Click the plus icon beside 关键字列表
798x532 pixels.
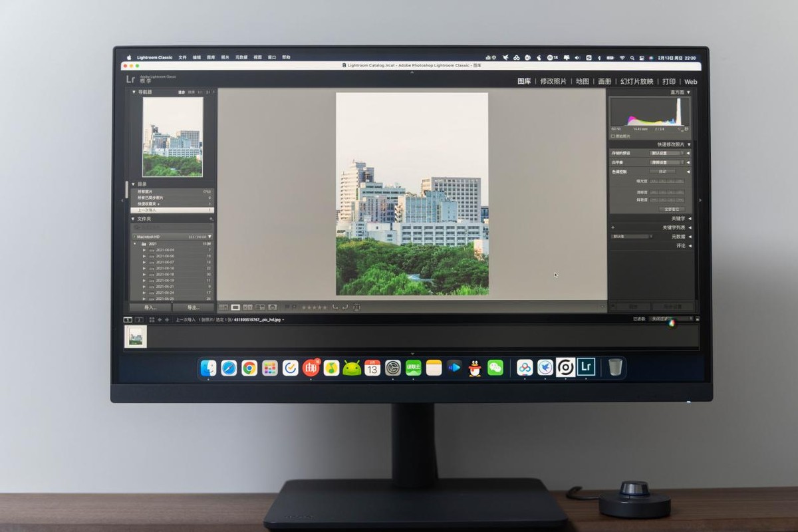[x=613, y=227]
